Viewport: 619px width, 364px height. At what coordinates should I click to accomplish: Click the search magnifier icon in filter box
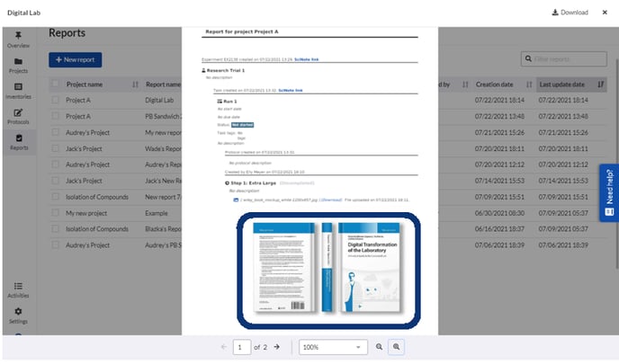528,58
